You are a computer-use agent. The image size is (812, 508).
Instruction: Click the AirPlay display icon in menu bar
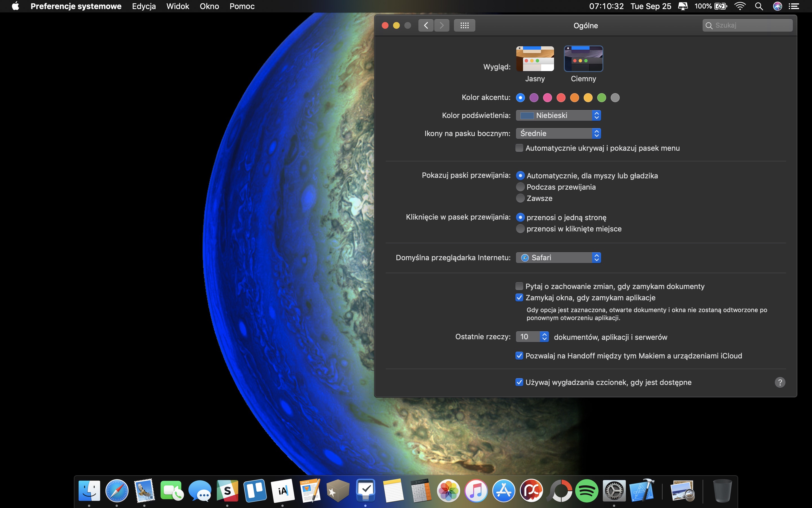point(683,6)
